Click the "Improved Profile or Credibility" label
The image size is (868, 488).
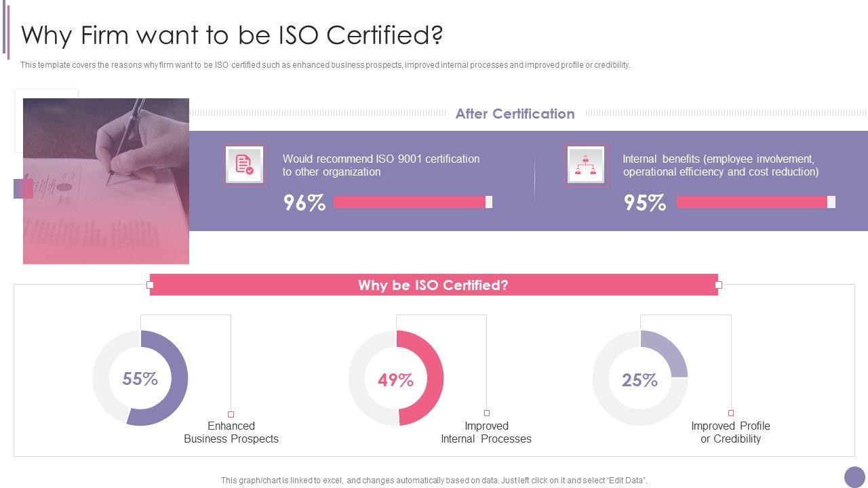click(730, 432)
